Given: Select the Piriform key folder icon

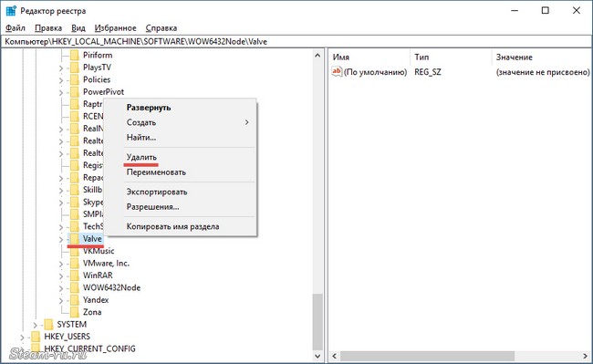Looking at the screenshot, I should (x=75, y=55).
